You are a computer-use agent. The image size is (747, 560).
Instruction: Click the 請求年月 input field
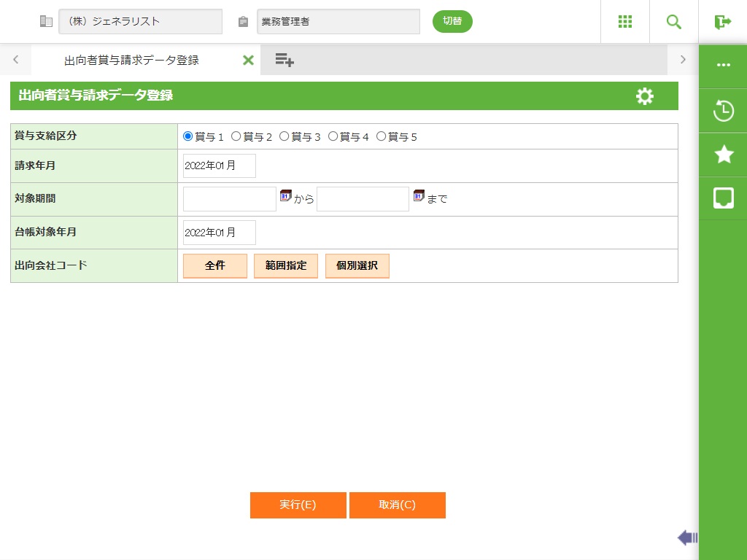pos(219,166)
